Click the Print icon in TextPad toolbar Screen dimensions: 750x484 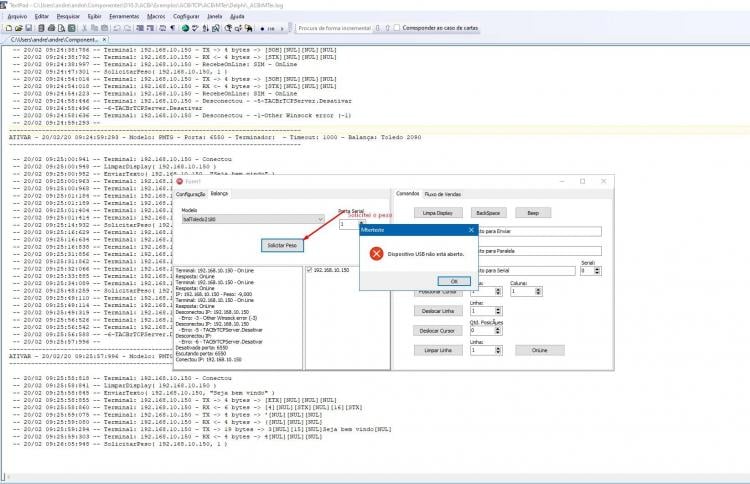(x=51, y=28)
